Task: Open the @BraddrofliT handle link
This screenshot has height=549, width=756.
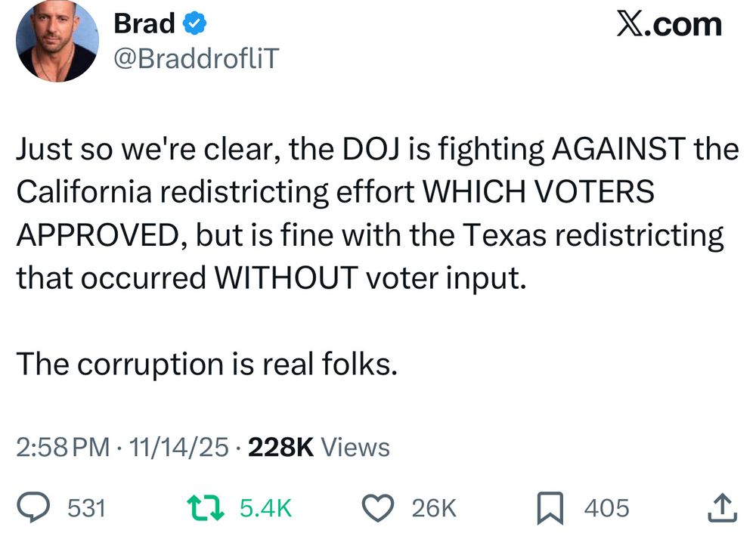Action: tap(195, 60)
